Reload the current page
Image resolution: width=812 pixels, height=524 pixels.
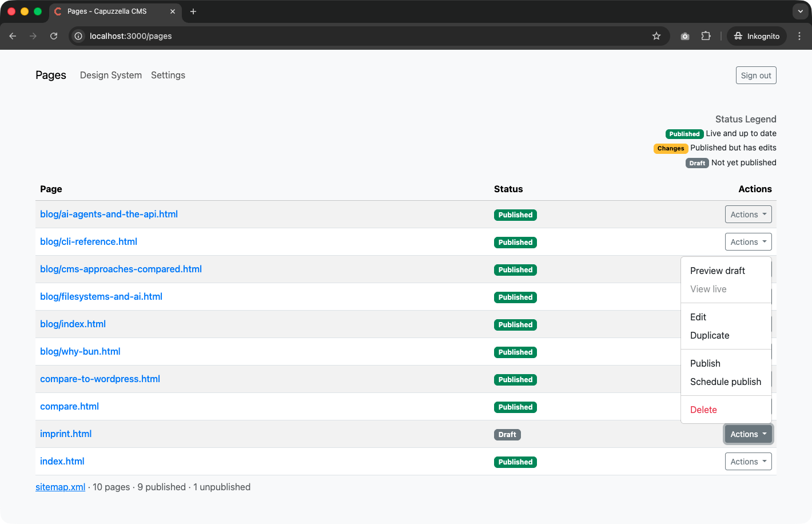pyautogui.click(x=53, y=35)
